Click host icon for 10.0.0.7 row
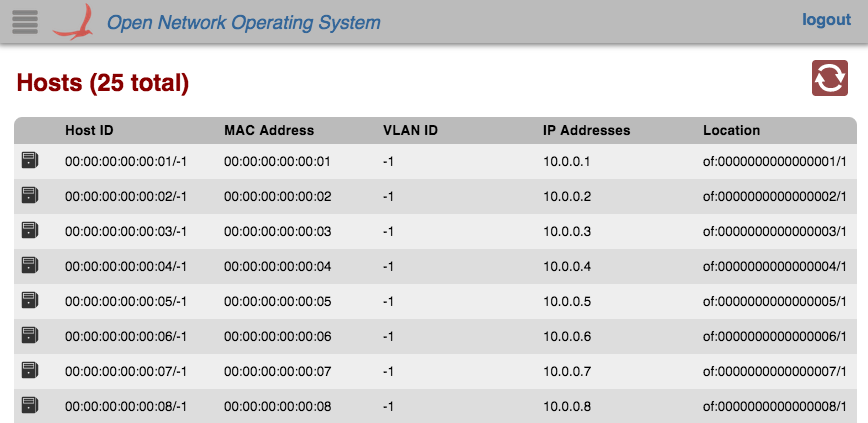The width and height of the screenshot is (868, 423). tap(30, 370)
